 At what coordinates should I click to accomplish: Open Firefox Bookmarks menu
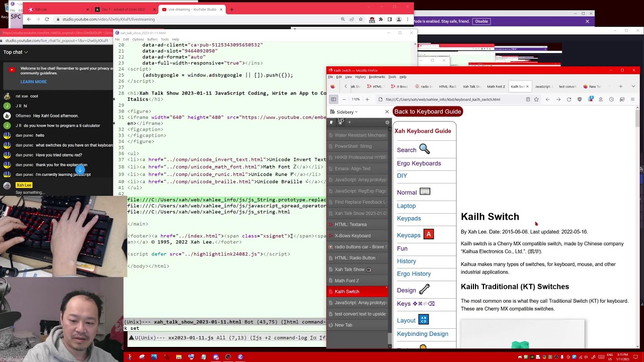tap(377, 77)
